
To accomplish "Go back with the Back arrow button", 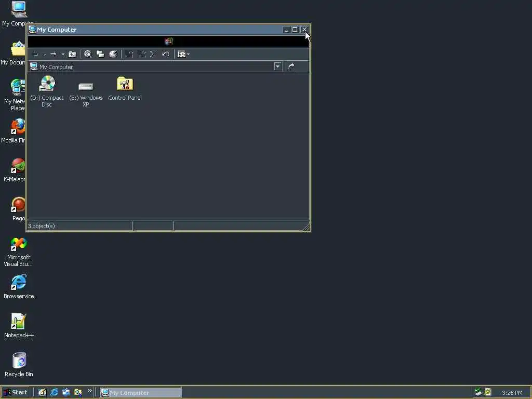I will 35,54.
